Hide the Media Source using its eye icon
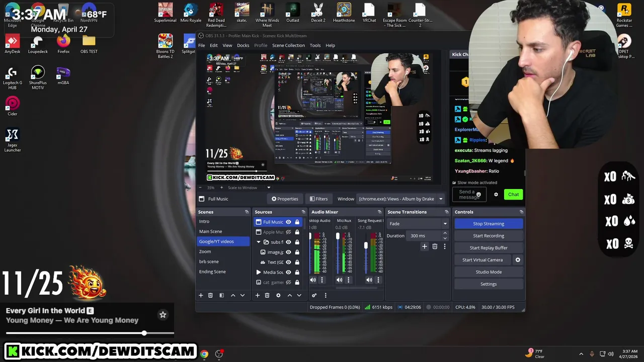Screen dimensions: 644x362 [288, 272]
